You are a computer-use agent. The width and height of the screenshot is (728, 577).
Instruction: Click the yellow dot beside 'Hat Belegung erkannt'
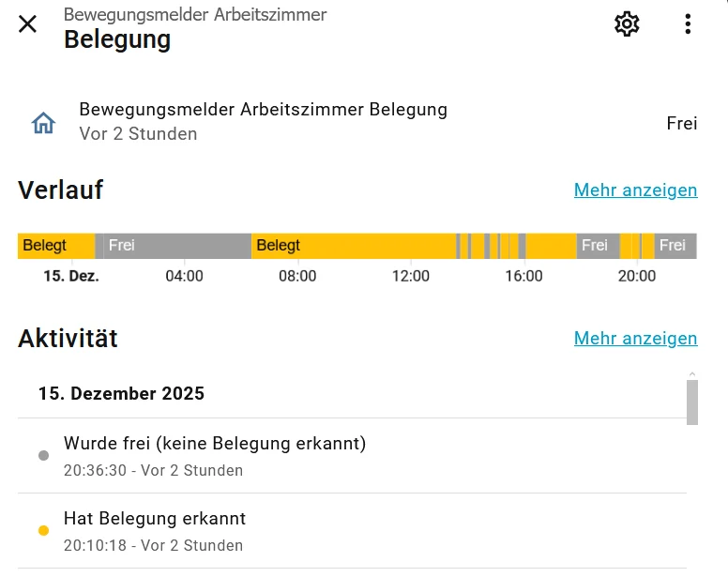point(43,531)
